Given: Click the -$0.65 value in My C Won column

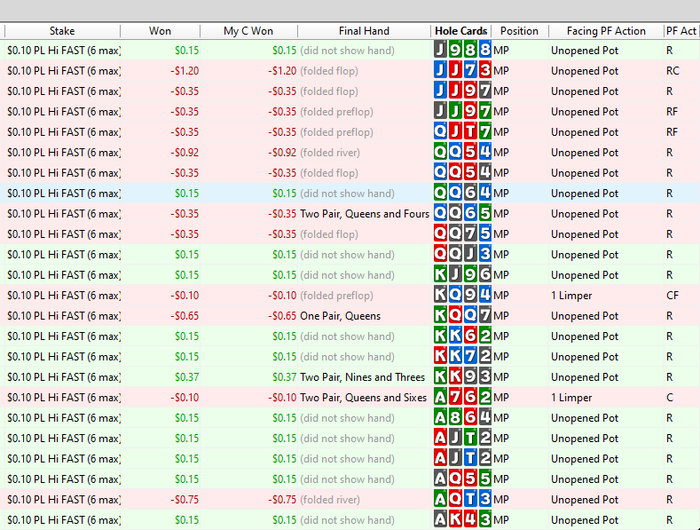Looking at the screenshot, I should point(282,316).
